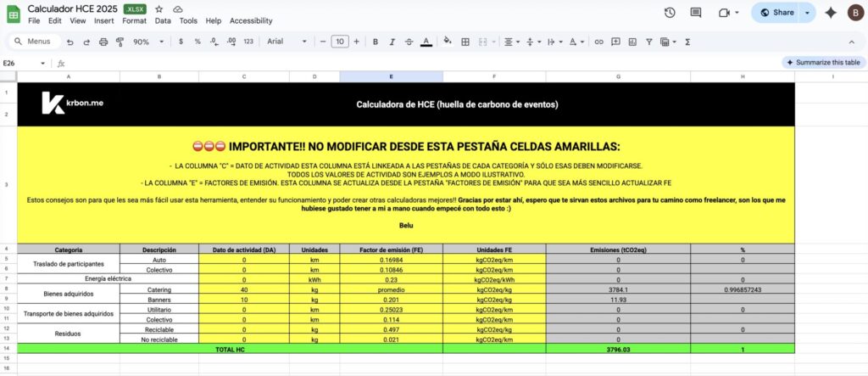Screen dimensions: 868x376
Task: Redo the last action
Action: coord(86,42)
